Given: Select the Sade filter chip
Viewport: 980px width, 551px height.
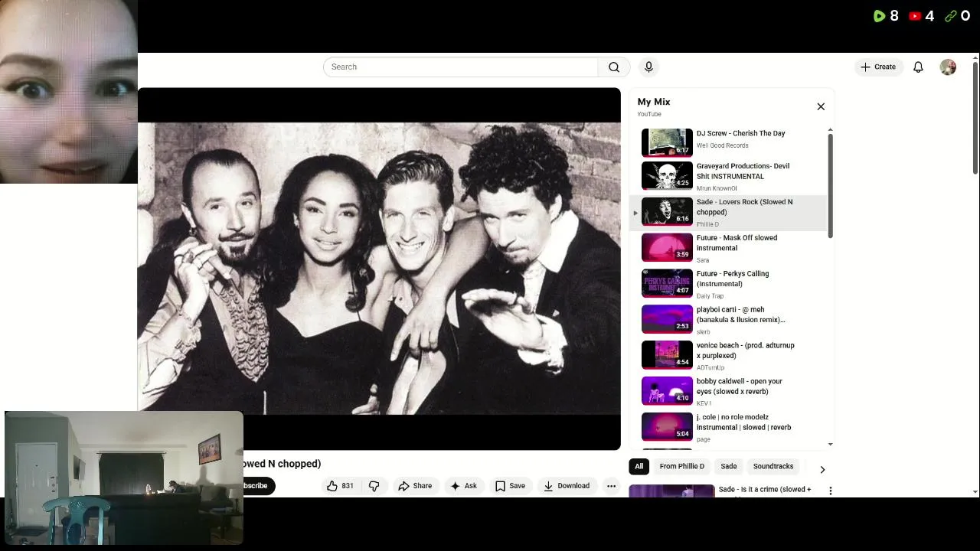Looking at the screenshot, I should tap(729, 466).
